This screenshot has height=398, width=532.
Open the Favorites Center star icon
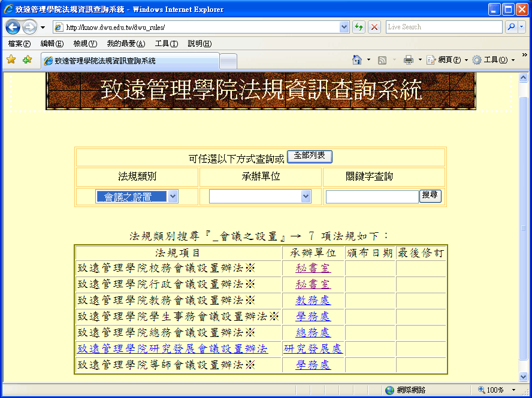(x=11, y=60)
